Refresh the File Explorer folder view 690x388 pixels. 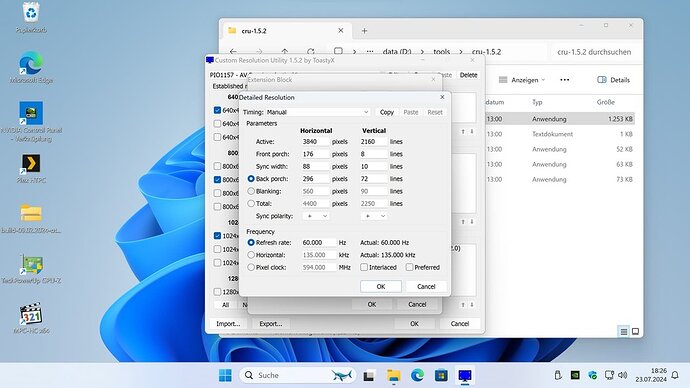[311, 52]
